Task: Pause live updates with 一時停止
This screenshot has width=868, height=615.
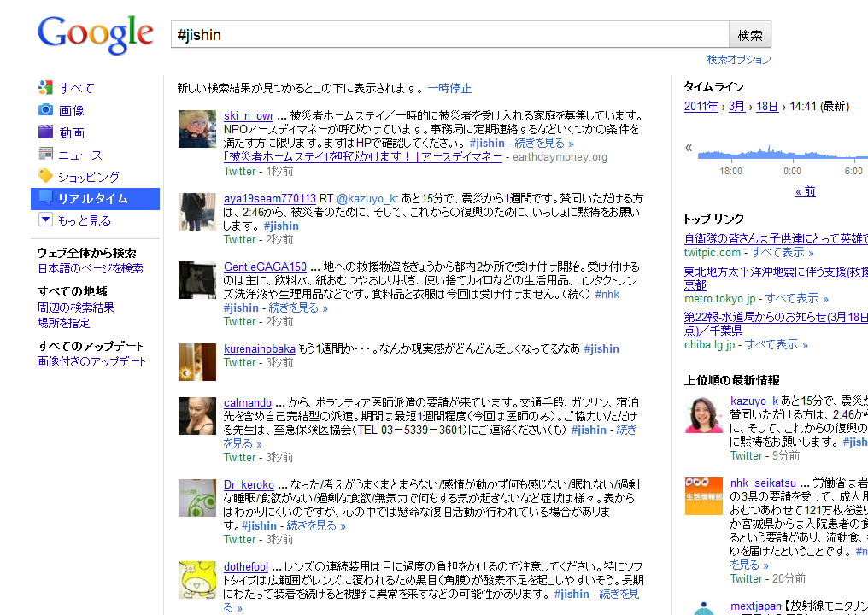Action: (449, 88)
